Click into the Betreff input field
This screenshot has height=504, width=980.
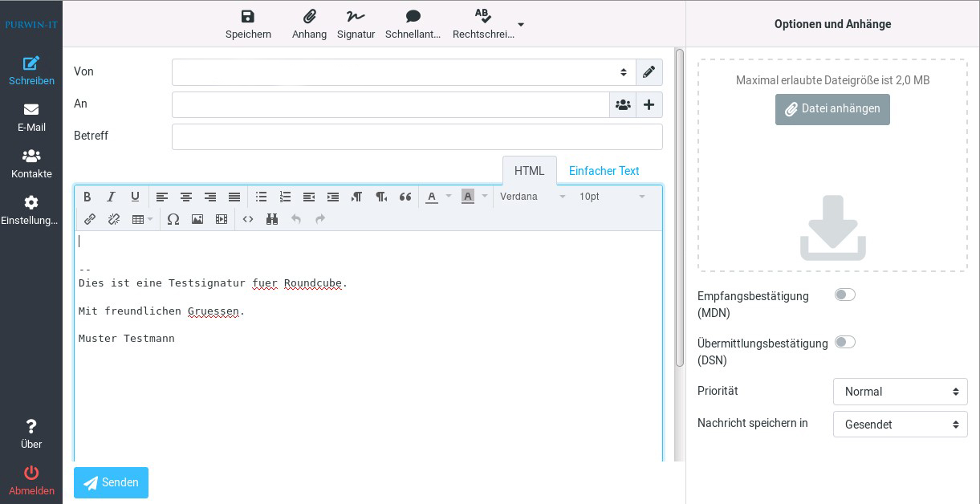coord(417,136)
